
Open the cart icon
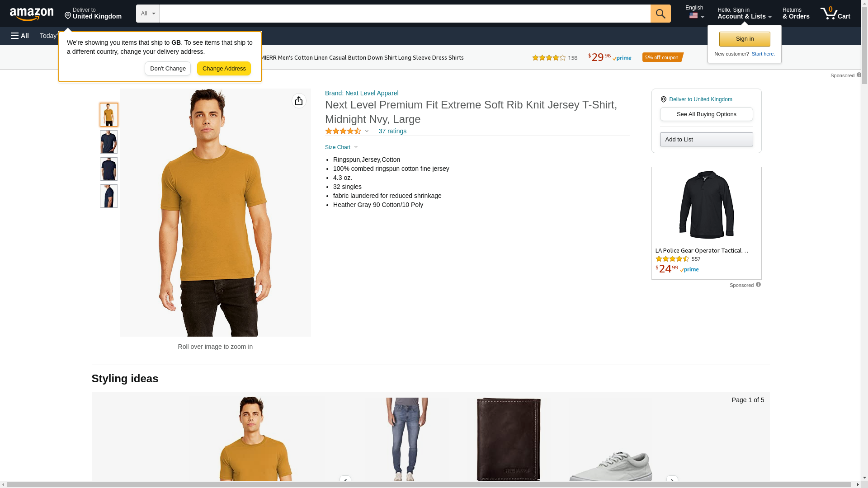click(x=835, y=14)
